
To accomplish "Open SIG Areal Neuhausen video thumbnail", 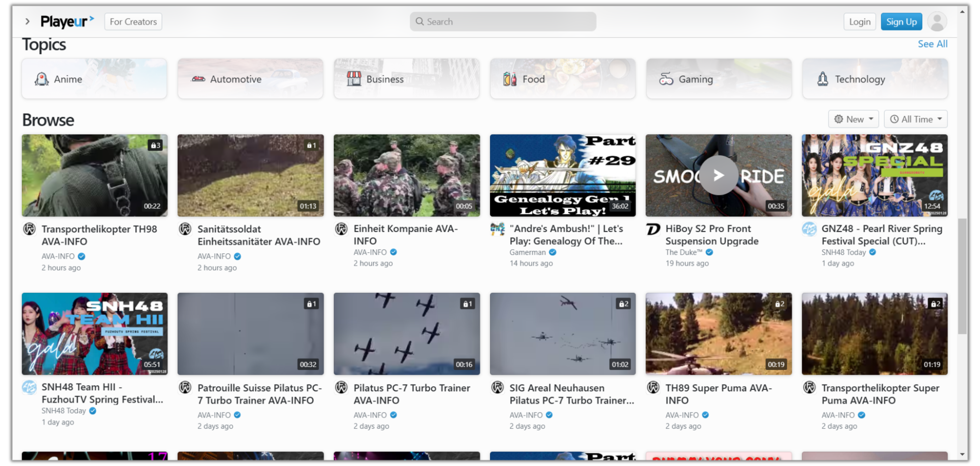I will tap(563, 334).
